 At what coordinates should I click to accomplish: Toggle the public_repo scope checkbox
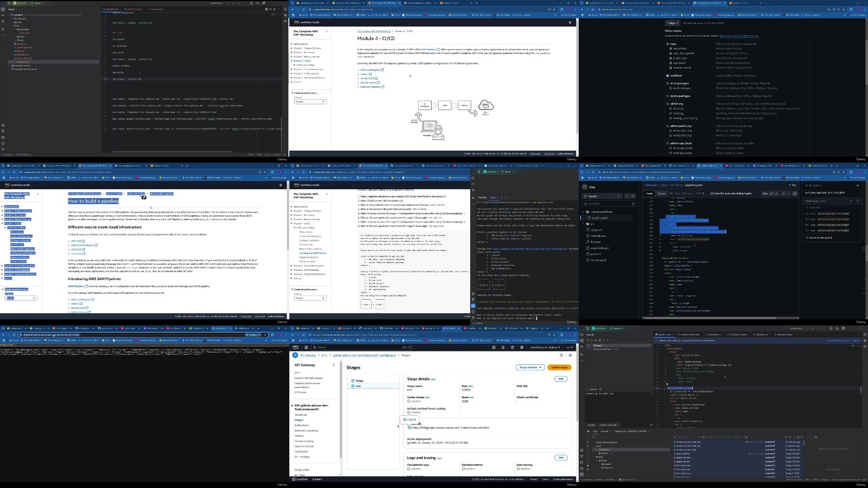click(x=671, y=58)
